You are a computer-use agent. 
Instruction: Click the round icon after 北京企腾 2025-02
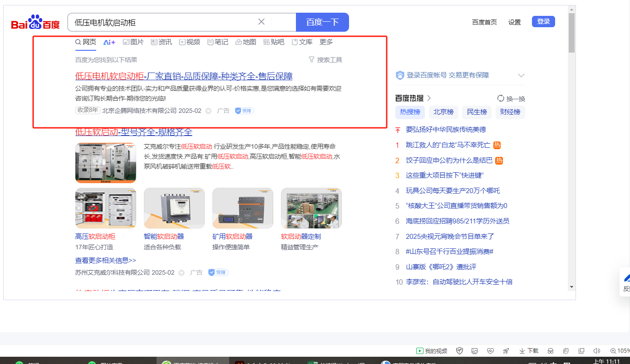pyautogui.click(x=208, y=111)
